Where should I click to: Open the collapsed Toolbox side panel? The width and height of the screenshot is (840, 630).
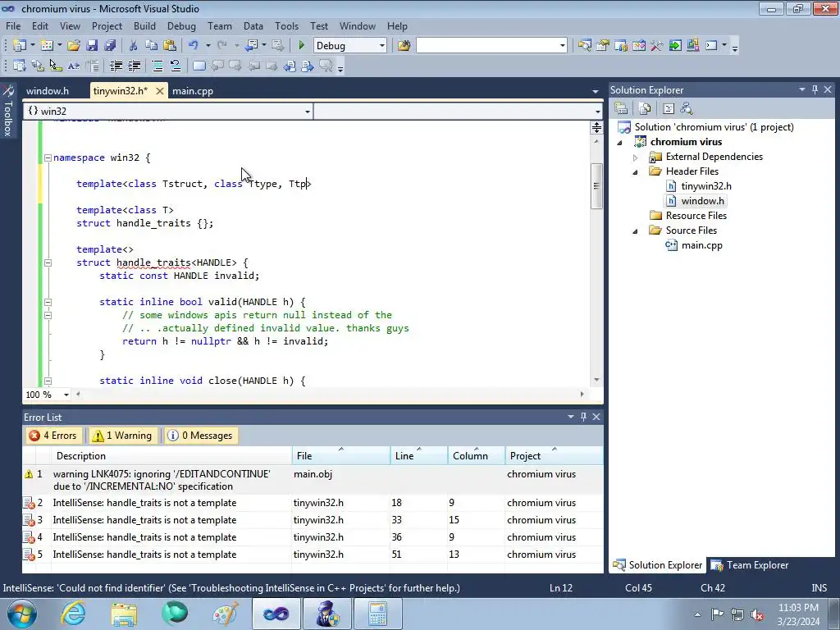click(x=8, y=111)
